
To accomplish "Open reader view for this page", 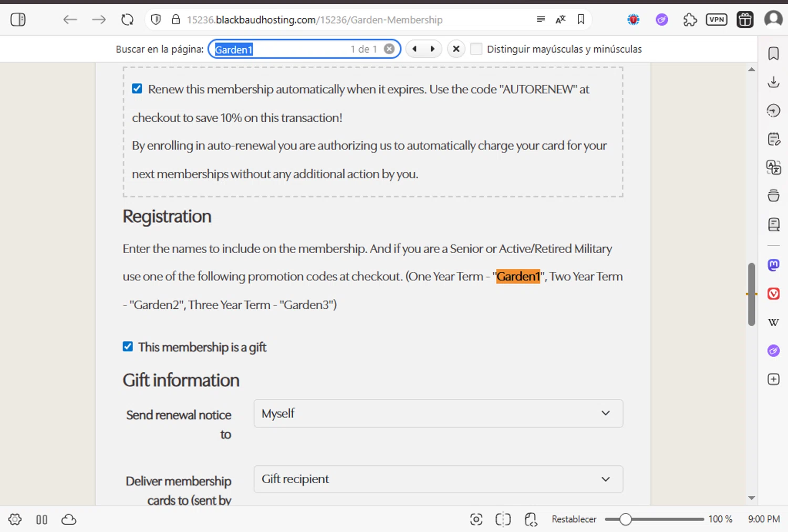I will [541, 19].
